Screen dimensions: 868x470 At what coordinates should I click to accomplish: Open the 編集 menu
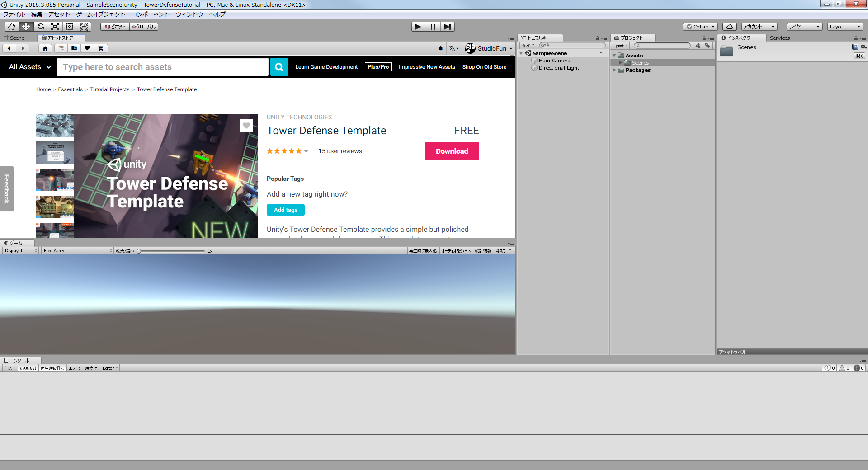[37, 14]
